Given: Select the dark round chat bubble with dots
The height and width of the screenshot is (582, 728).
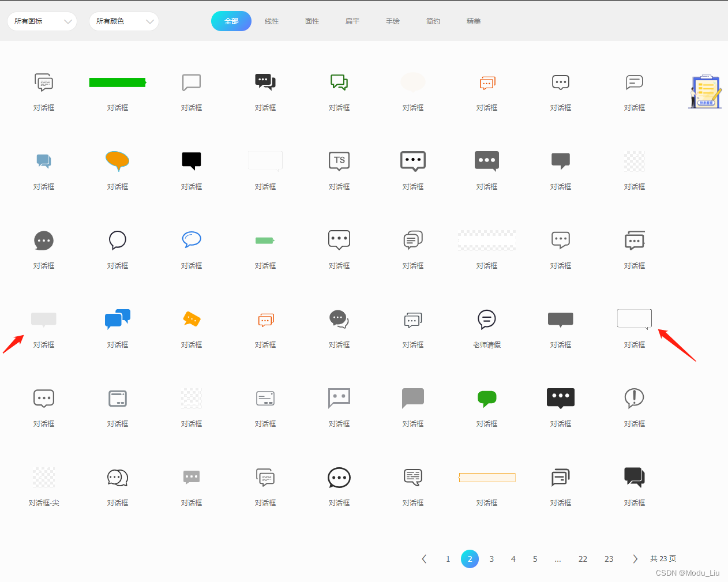Looking at the screenshot, I should [44, 241].
